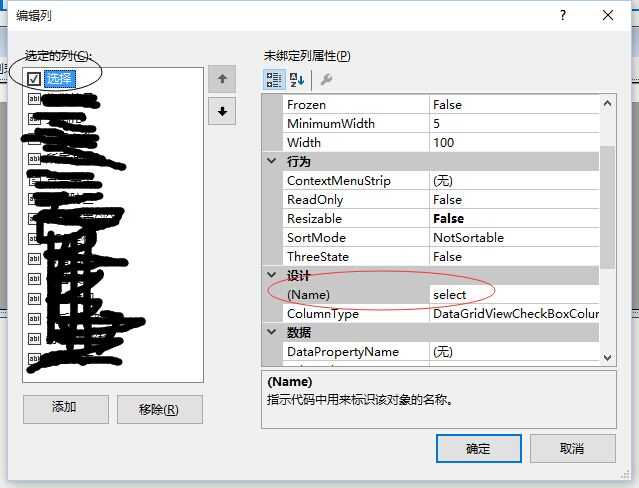Open the dialog help question mark
639x488 pixels.
(x=563, y=15)
